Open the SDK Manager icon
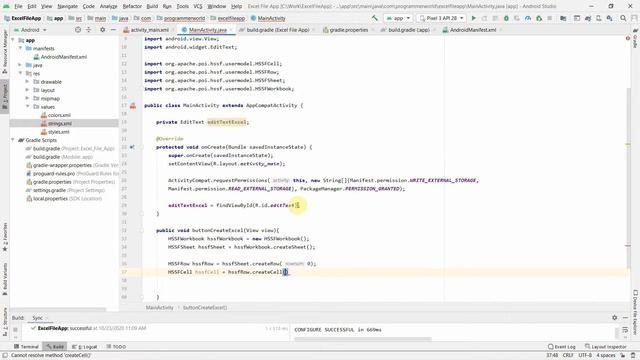The width and height of the screenshot is (640, 360). pos(609,18)
